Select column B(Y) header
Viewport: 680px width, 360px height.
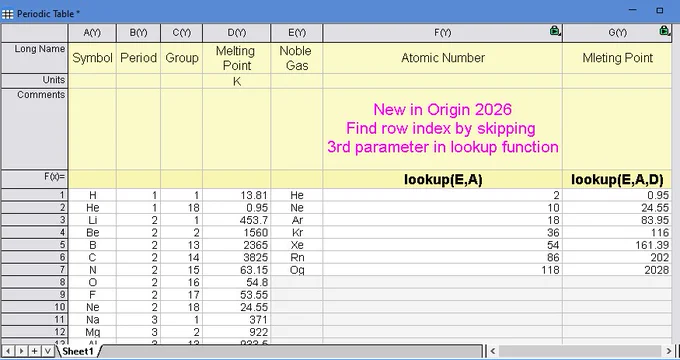[x=138, y=33]
